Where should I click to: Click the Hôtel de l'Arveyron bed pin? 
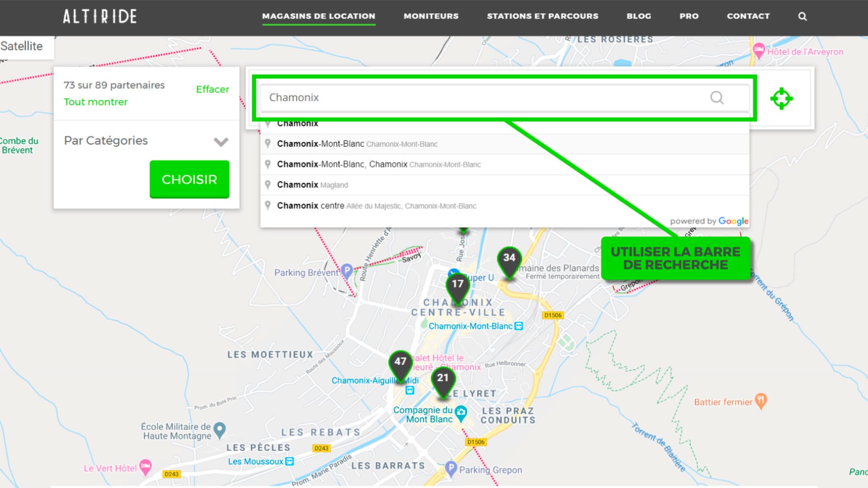(759, 50)
